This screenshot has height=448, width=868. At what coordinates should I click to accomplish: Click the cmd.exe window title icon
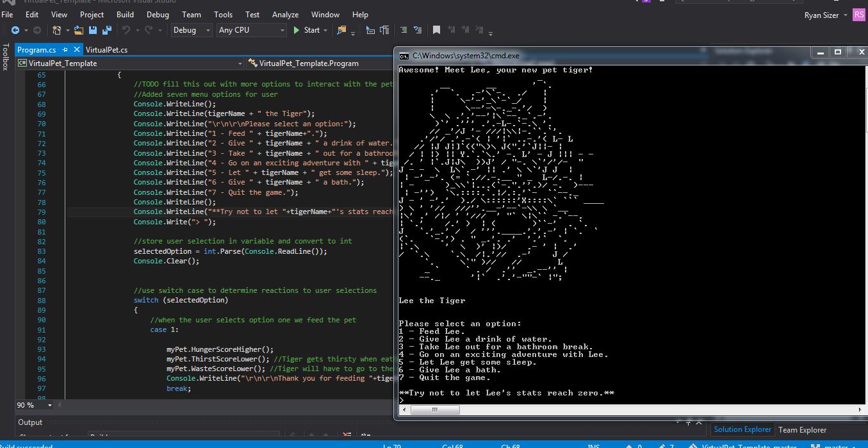tap(404, 56)
